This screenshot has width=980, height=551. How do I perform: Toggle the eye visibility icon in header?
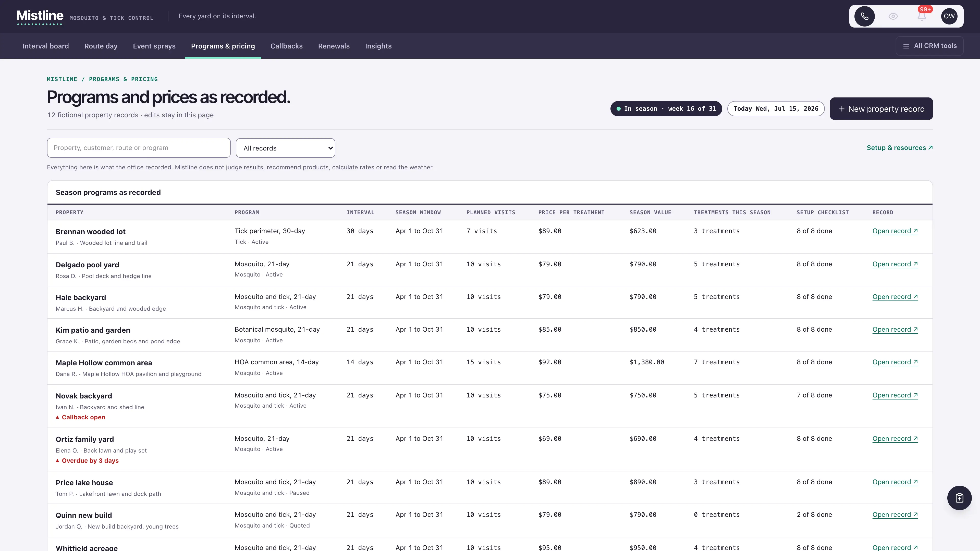893,16
